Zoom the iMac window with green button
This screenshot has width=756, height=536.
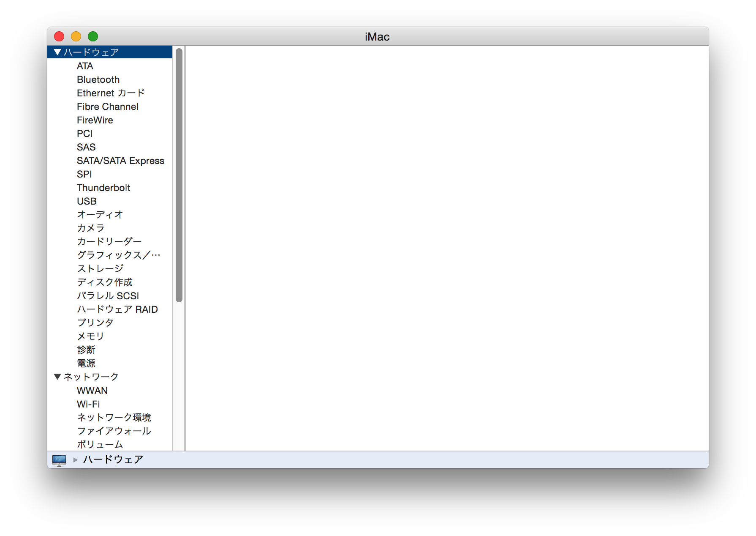pos(93,36)
